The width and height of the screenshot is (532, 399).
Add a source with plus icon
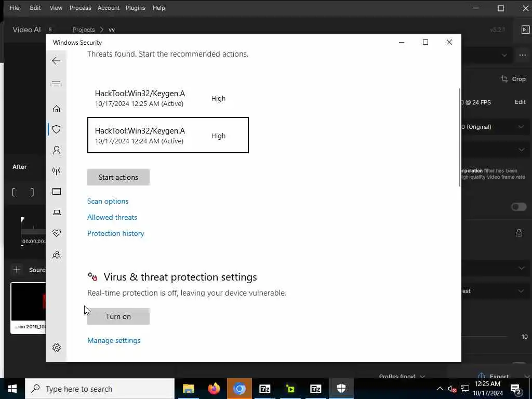click(17, 270)
